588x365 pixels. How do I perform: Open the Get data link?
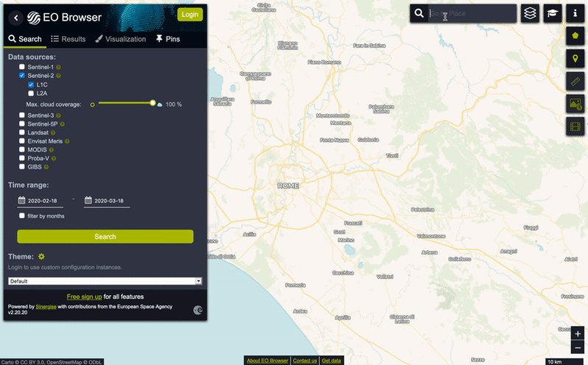click(x=332, y=361)
